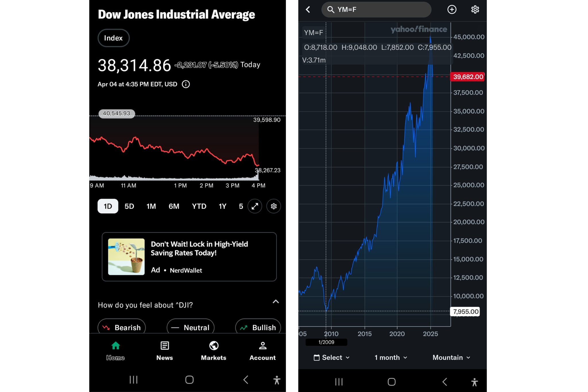
Task: Open the Select date range dropdown
Action: (x=332, y=358)
